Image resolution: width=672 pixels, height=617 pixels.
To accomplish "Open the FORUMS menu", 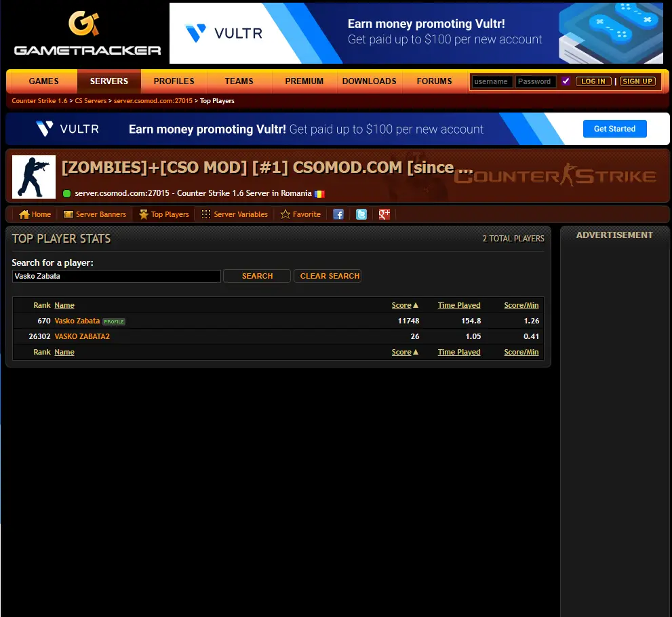I will 434,81.
